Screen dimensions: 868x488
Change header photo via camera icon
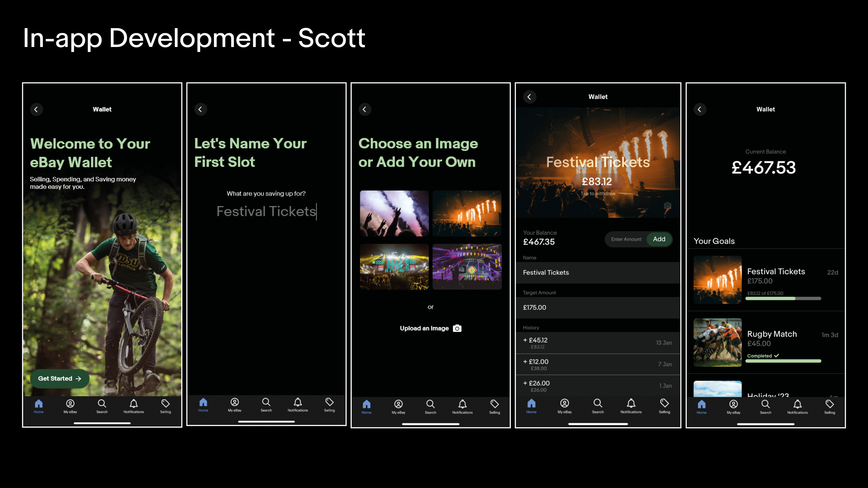point(667,206)
